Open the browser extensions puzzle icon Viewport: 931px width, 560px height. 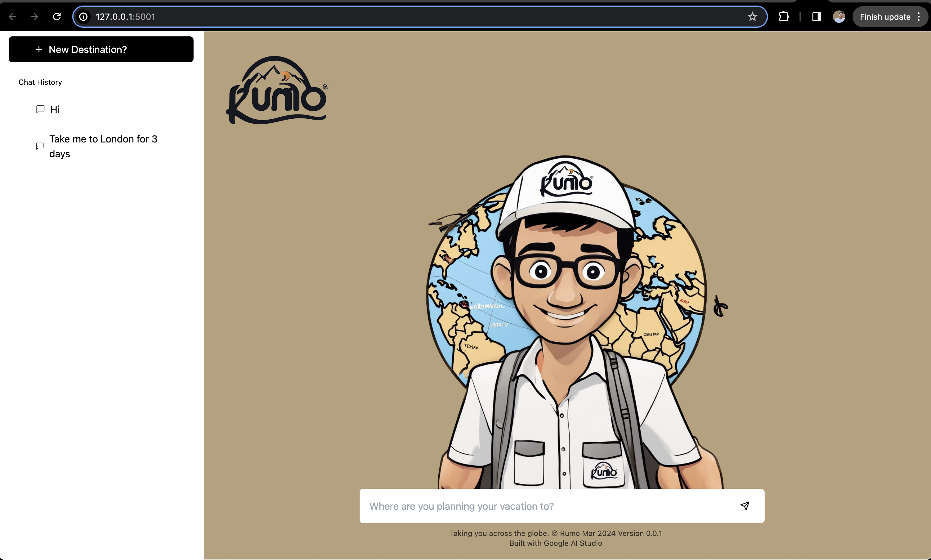click(784, 17)
